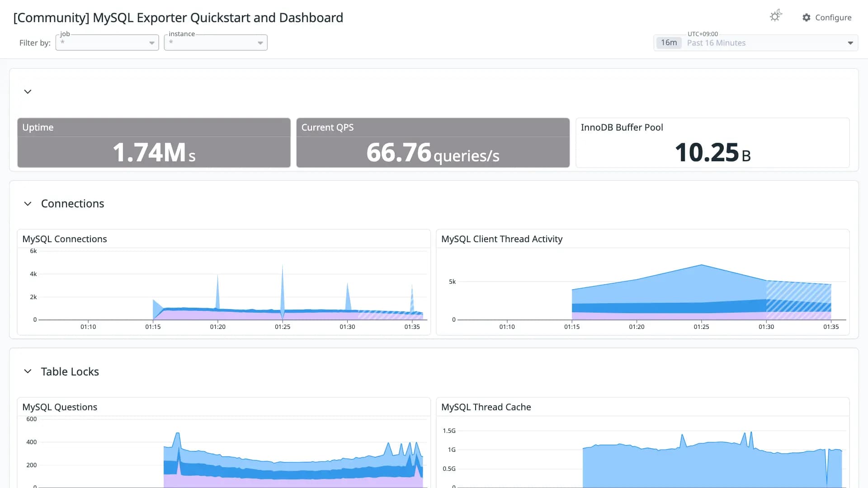The height and width of the screenshot is (488, 868).
Task: Click the MySQL Questions graph title
Action: [60, 407]
